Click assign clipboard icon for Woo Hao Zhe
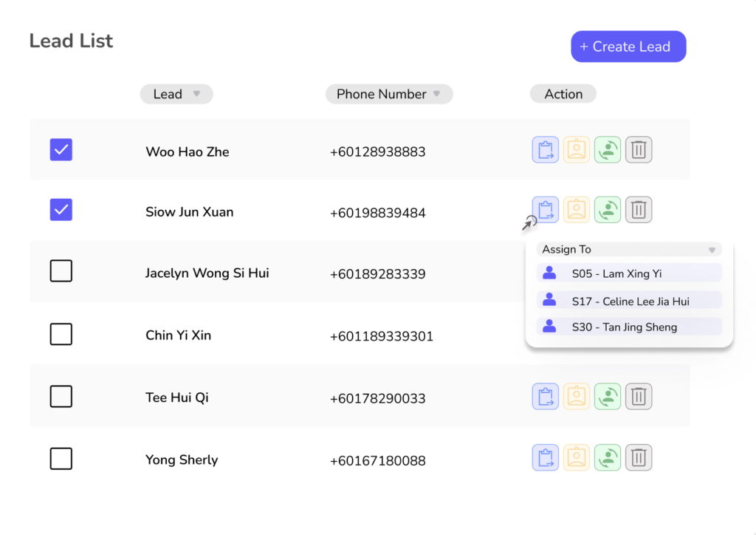The height and width of the screenshot is (535, 756). click(545, 150)
